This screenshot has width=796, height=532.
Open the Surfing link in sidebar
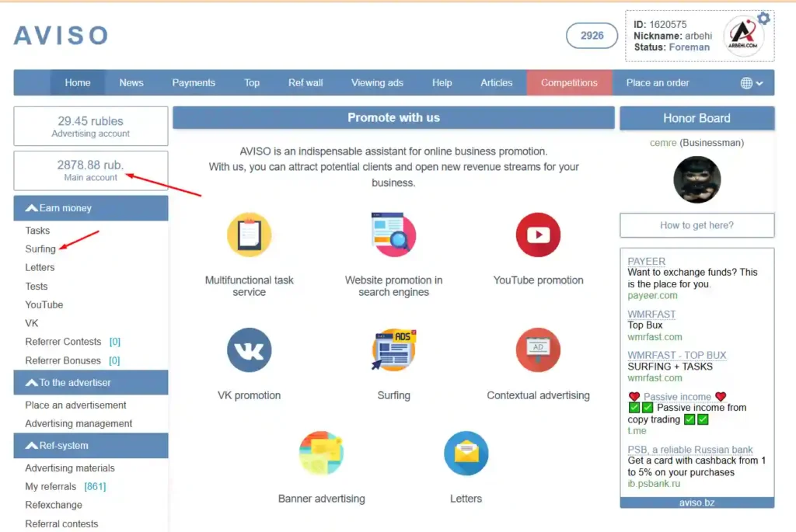point(40,249)
